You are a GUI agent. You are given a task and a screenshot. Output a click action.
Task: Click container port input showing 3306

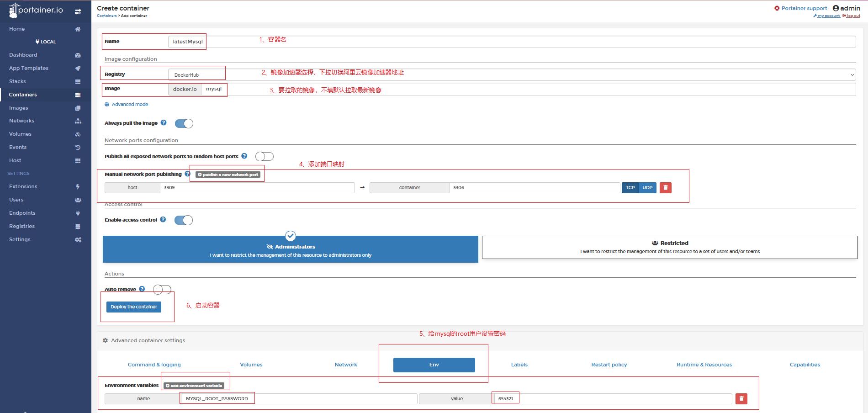coord(535,188)
